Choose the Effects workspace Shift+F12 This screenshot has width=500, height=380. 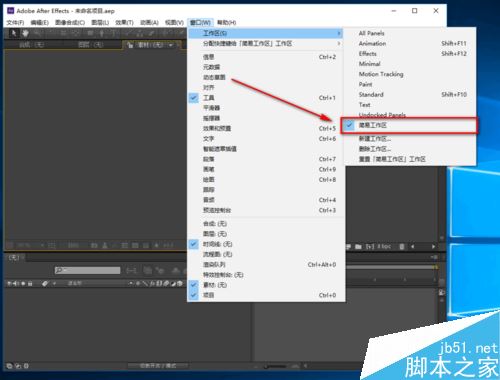point(410,54)
